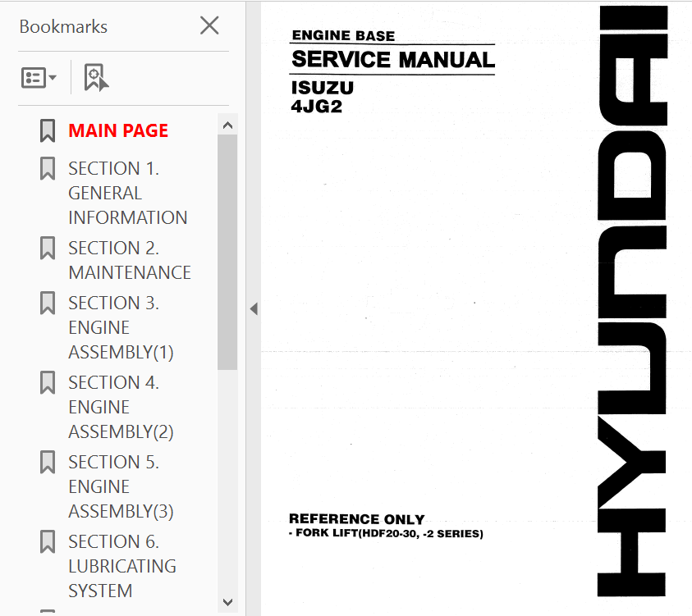Viewport: 692px width, 616px height.
Task: Navigate to Section 5 Engine Assembly(3)
Action: (x=121, y=486)
